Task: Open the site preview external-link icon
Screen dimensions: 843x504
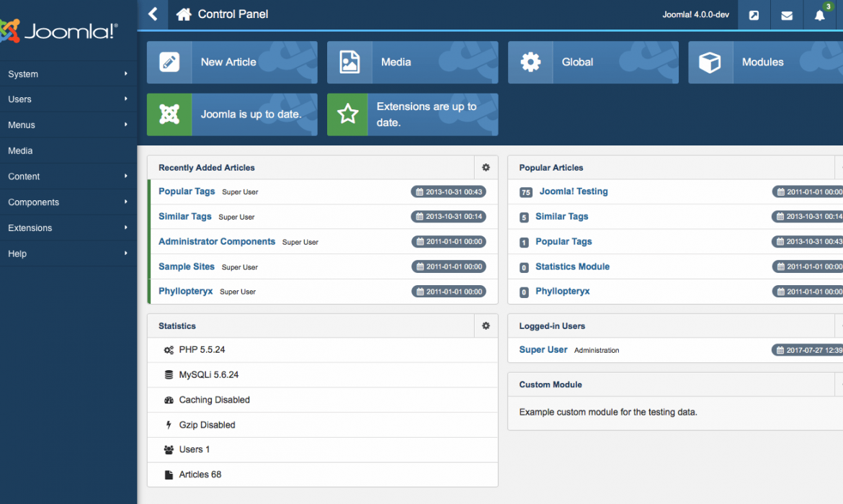Action: pyautogui.click(x=754, y=15)
